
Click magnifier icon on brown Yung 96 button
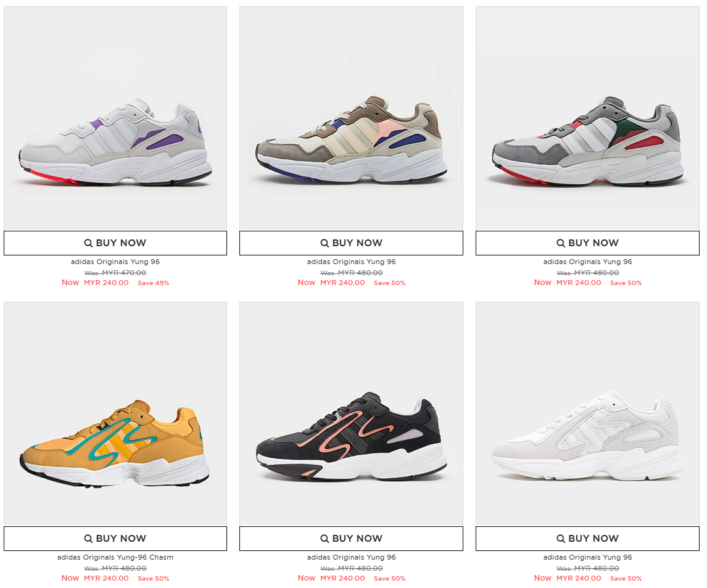[x=325, y=243]
